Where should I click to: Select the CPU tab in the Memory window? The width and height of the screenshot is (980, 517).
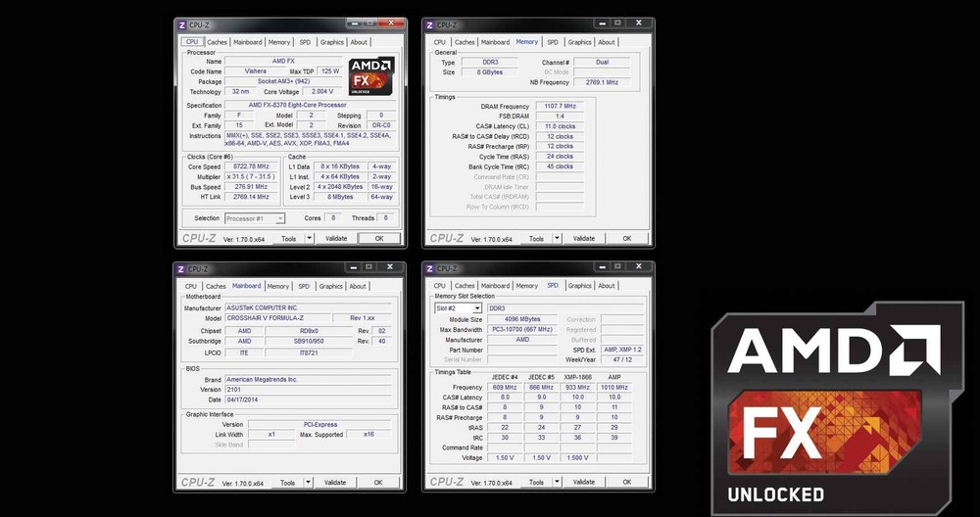click(x=440, y=42)
